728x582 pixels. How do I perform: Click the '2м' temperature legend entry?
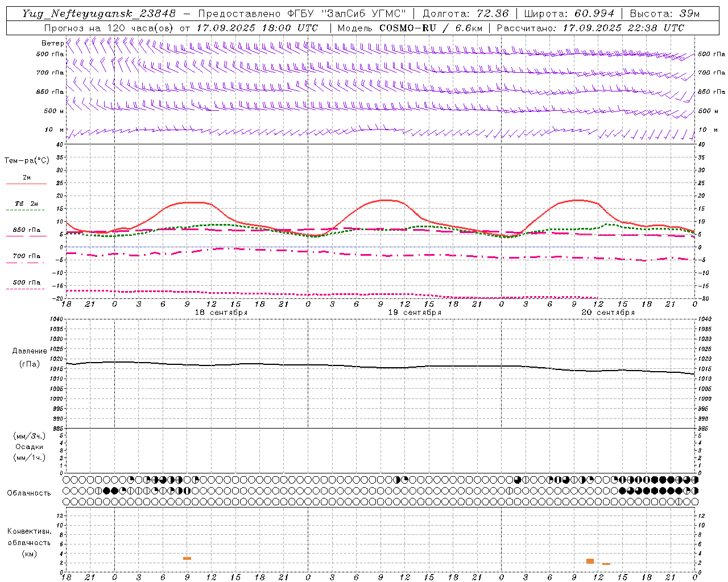[27, 177]
